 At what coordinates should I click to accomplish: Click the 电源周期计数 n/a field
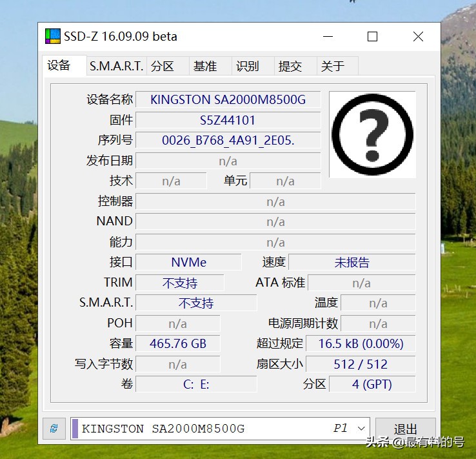[x=378, y=323]
